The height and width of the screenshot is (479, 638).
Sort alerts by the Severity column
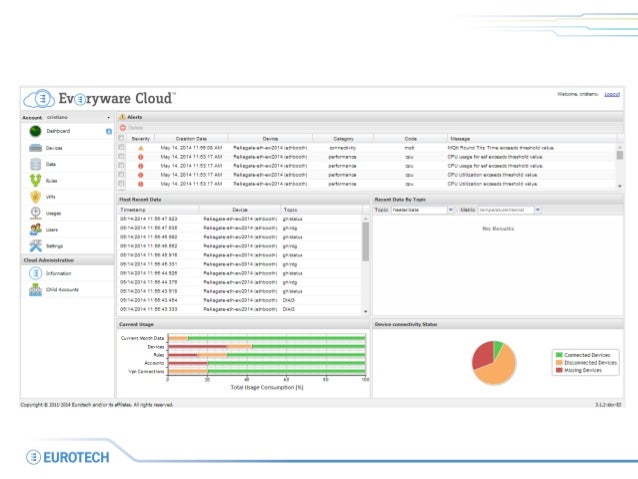click(x=141, y=139)
